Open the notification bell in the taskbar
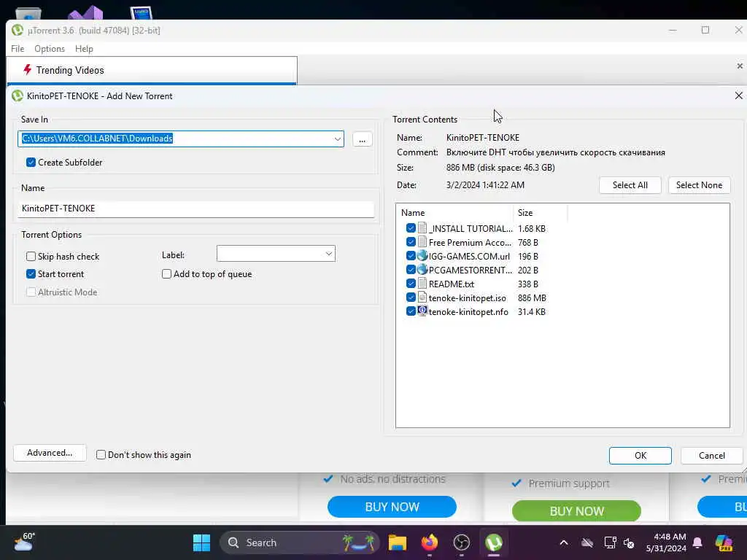747x560 pixels. (697, 542)
